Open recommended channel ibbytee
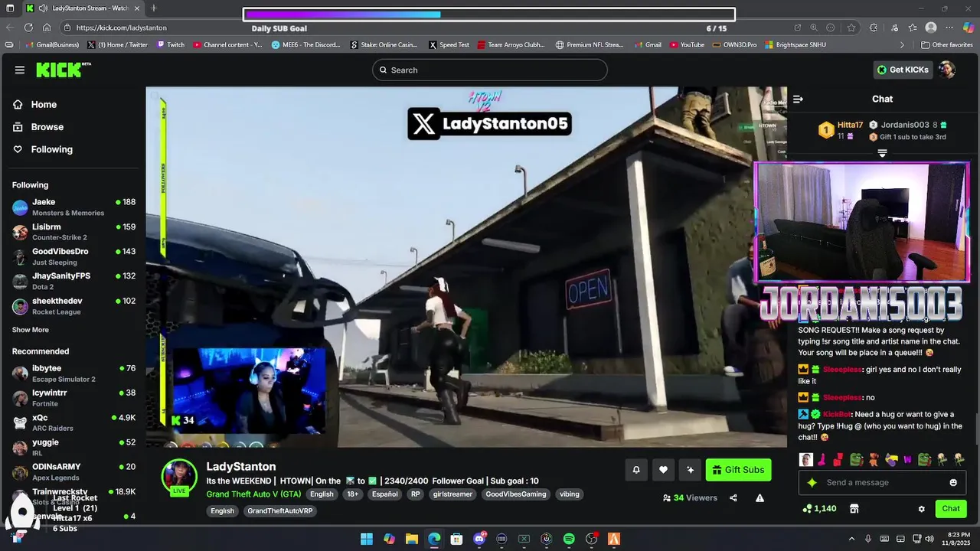This screenshot has width=980, height=551. pyautogui.click(x=73, y=373)
